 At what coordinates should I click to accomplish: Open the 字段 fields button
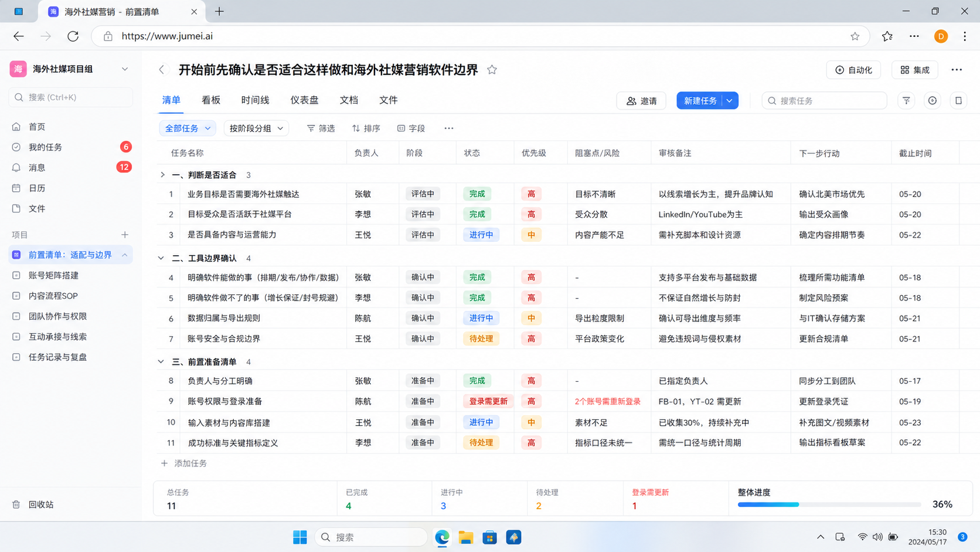point(411,128)
